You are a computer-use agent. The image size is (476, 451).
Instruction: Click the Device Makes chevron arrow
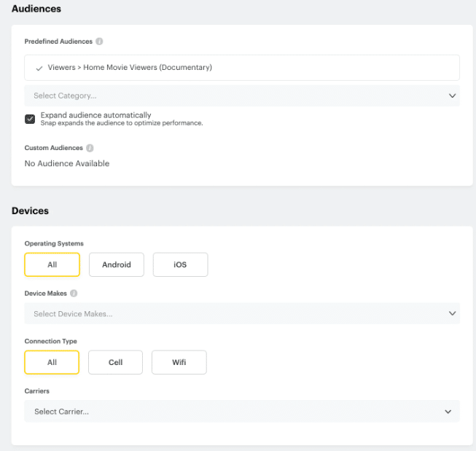coord(452,313)
